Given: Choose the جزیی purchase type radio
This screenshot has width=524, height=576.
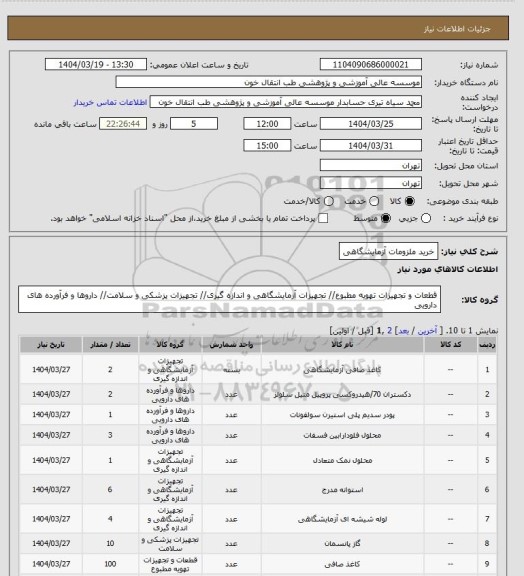Looking at the screenshot, I should pyautogui.click(x=426, y=218).
